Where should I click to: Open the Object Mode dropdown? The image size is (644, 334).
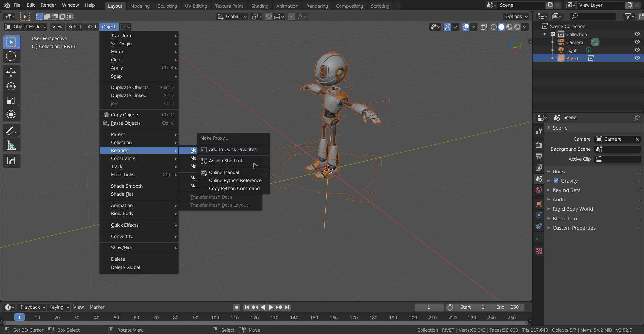tap(26, 27)
